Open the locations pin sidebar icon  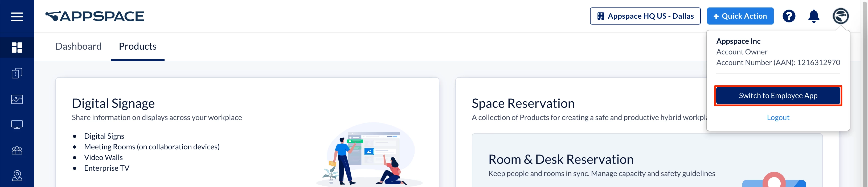[x=17, y=176]
